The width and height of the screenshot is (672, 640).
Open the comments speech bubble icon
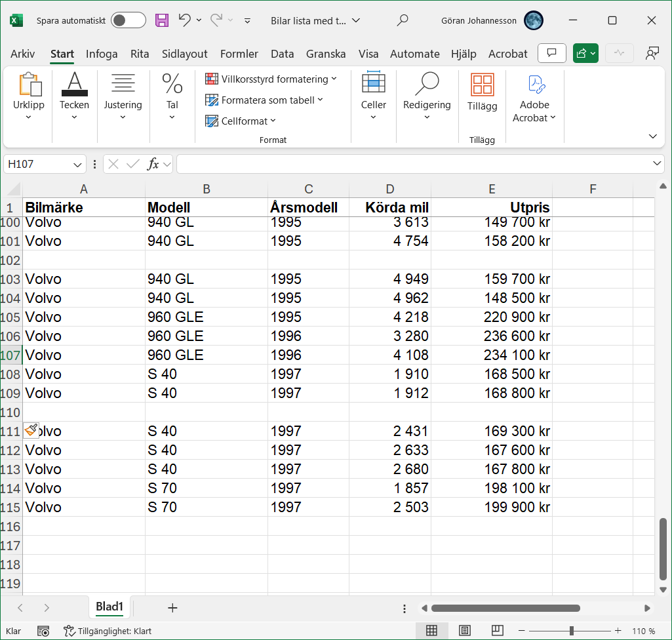tap(552, 53)
